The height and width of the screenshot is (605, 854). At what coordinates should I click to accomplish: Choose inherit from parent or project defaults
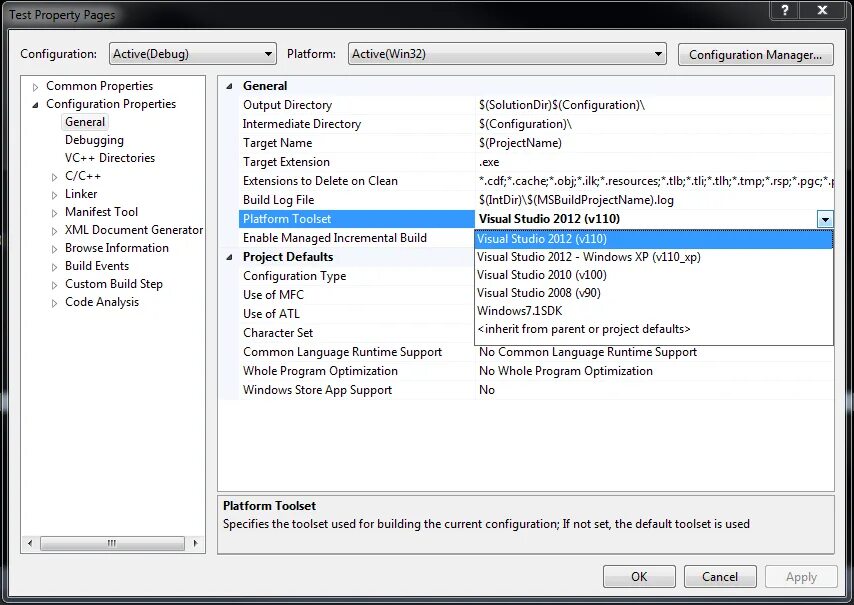[x=654, y=329]
